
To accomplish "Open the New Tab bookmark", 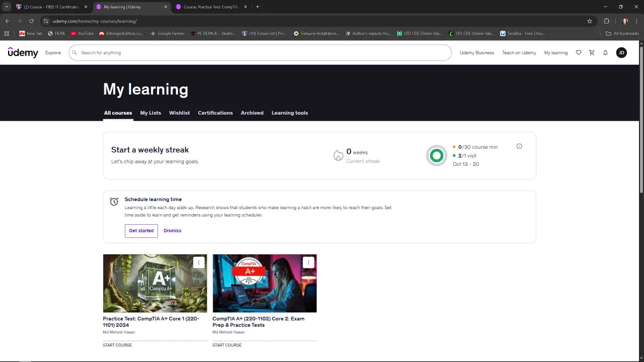I will pyautogui.click(x=31, y=34).
